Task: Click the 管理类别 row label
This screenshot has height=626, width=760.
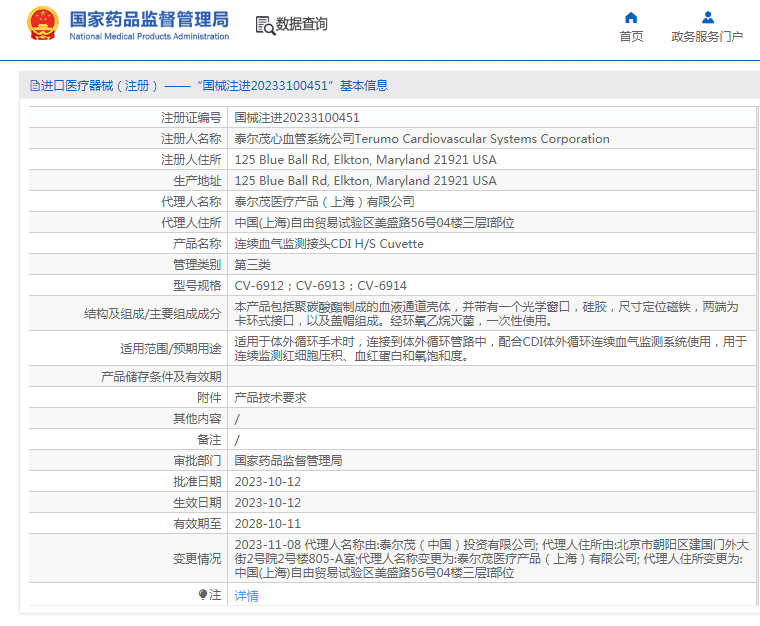Action: (197, 265)
